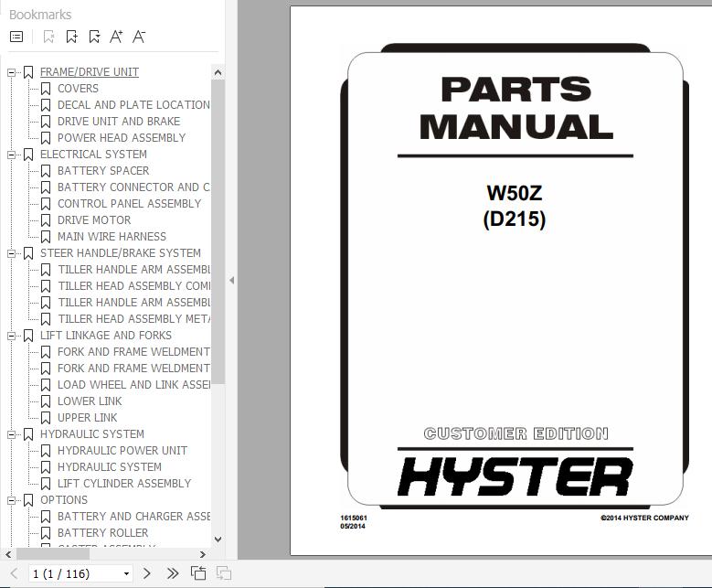Click the page layout windows icon
This screenshot has height=588, width=712.
click(x=198, y=573)
